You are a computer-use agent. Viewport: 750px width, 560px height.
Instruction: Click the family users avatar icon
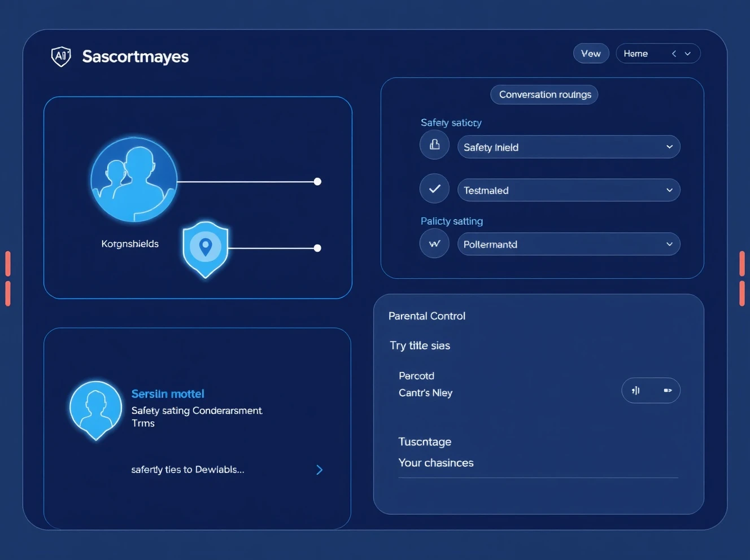click(134, 179)
